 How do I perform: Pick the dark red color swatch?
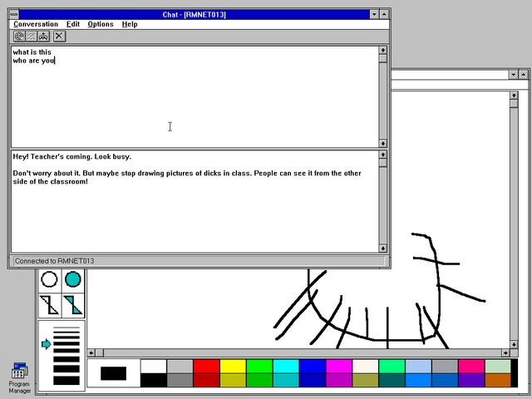pyautogui.click(x=206, y=381)
